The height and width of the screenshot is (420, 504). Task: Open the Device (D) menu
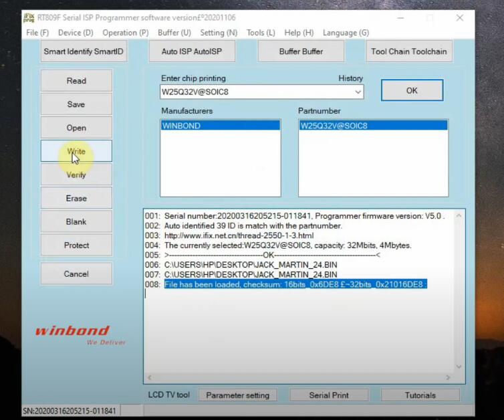pos(76,33)
